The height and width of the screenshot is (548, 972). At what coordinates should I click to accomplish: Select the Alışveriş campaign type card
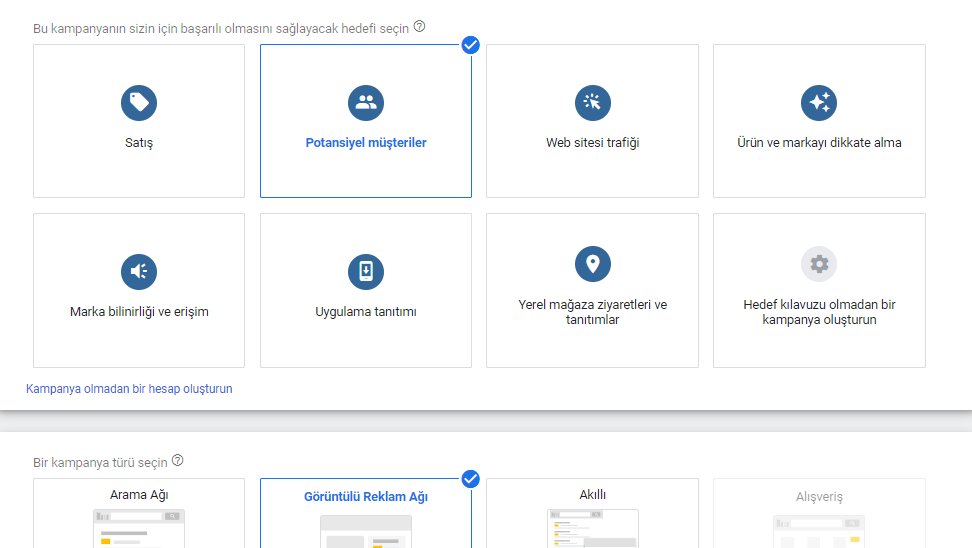[x=819, y=497]
